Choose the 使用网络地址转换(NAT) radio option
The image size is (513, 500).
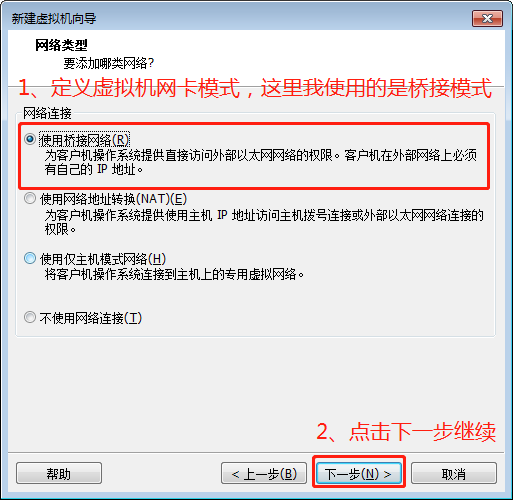point(30,198)
